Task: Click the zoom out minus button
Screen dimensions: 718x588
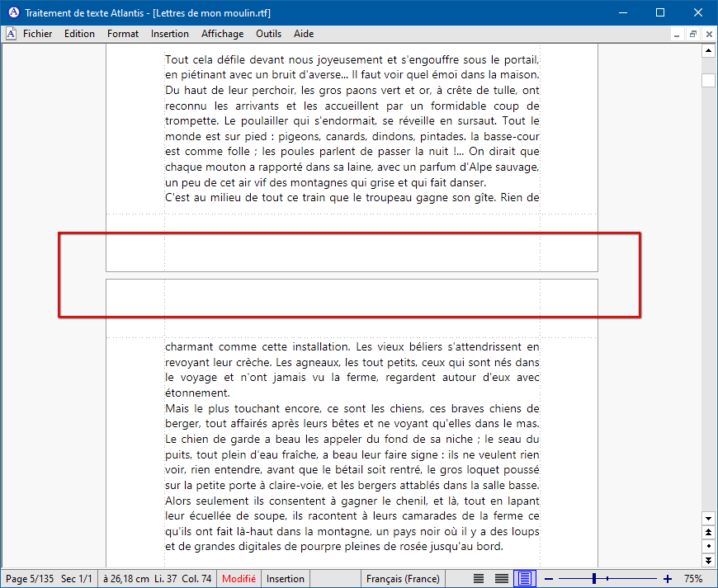Action: point(549,579)
